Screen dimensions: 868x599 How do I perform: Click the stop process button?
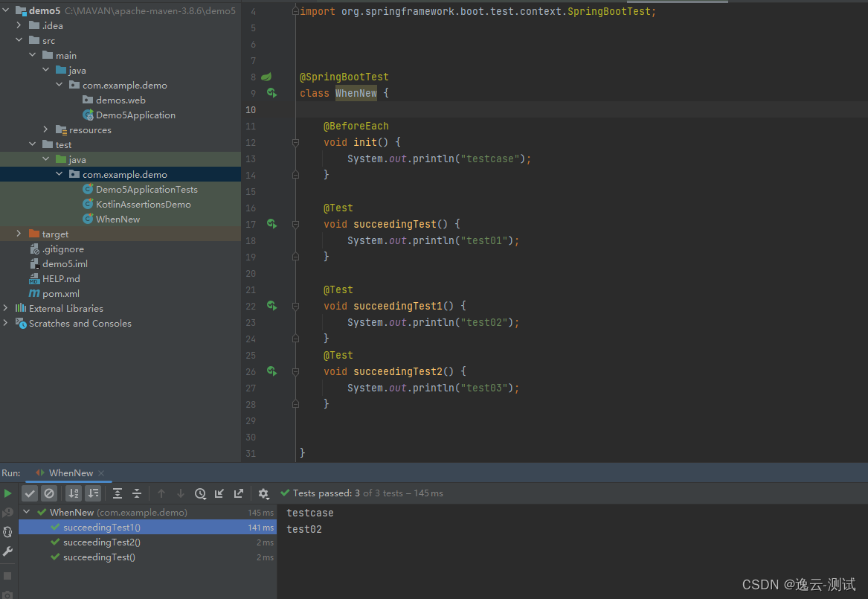(8, 574)
